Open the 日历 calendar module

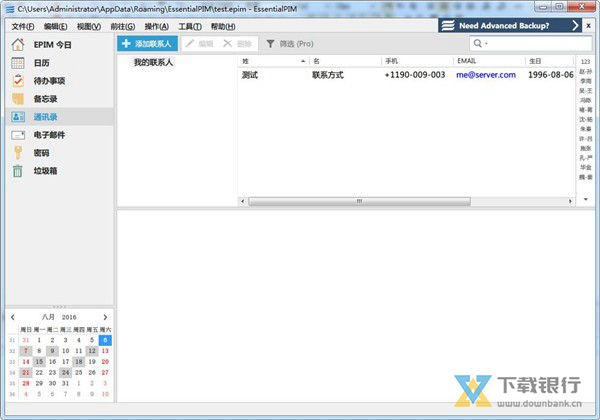40,63
